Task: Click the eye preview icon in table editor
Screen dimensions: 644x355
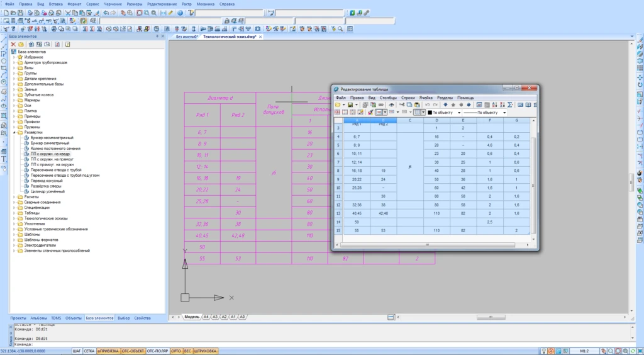Action: pyautogui.click(x=392, y=104)
